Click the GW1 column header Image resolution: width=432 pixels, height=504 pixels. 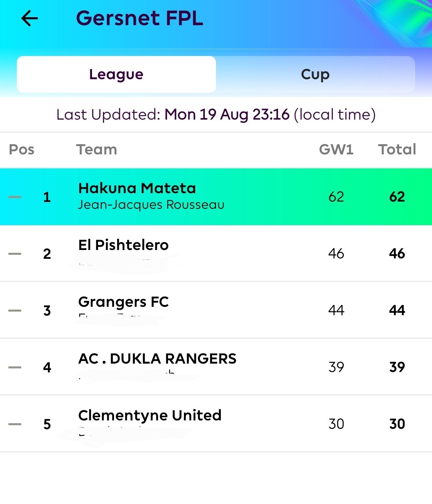(336, 150)
